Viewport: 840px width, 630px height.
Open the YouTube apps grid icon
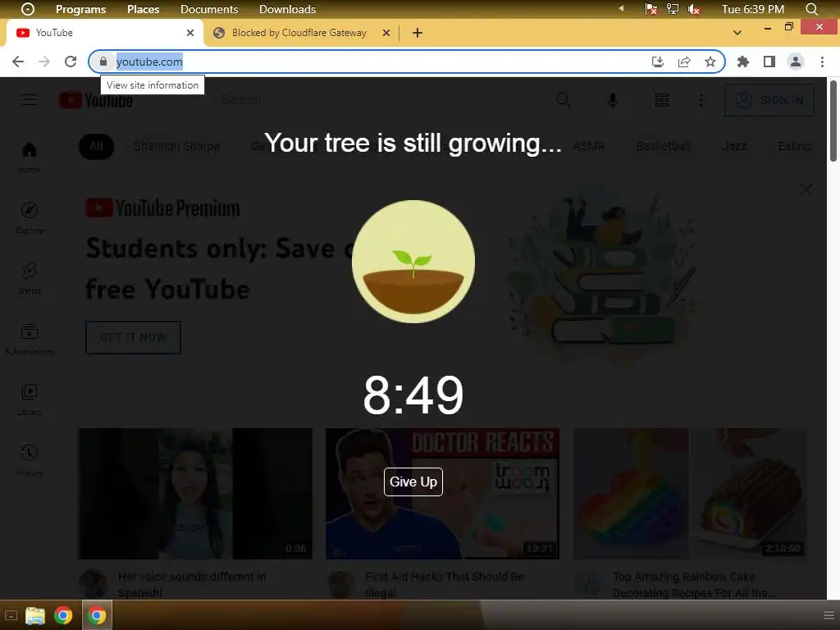(662, 100)
